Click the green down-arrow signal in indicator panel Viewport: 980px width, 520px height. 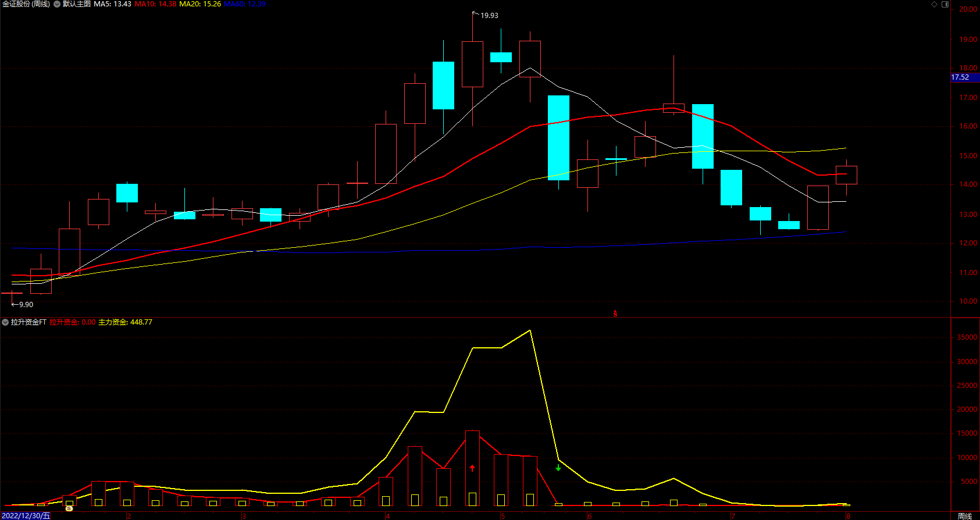pyautogui.click(x=558, y=467)
